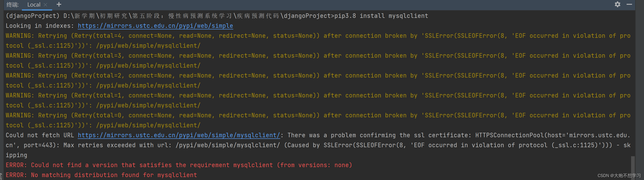The width and height of the screenshot is (644, 180).
Task: Open the mysqlclient URL link after 'Could not fetch'
Action: (x=179, y=135)
